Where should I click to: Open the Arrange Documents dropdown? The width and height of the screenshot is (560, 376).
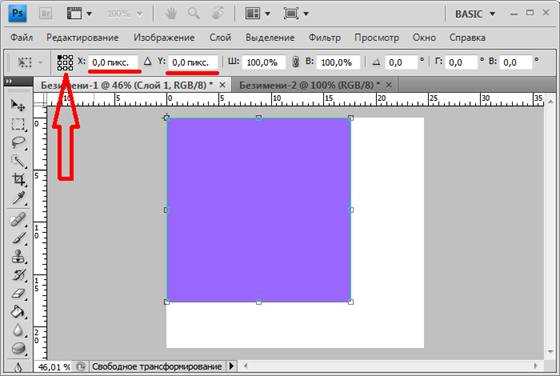coord(258,14)
